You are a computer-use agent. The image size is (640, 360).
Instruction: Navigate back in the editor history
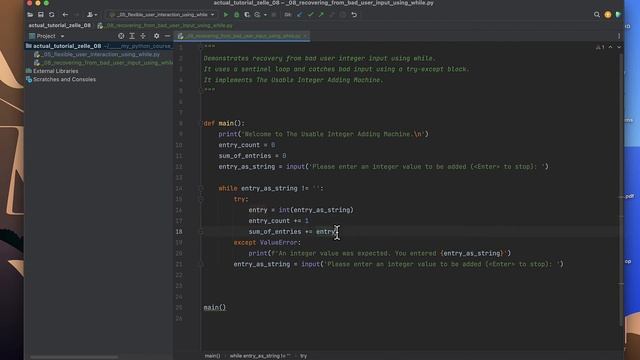coord(65,15)
